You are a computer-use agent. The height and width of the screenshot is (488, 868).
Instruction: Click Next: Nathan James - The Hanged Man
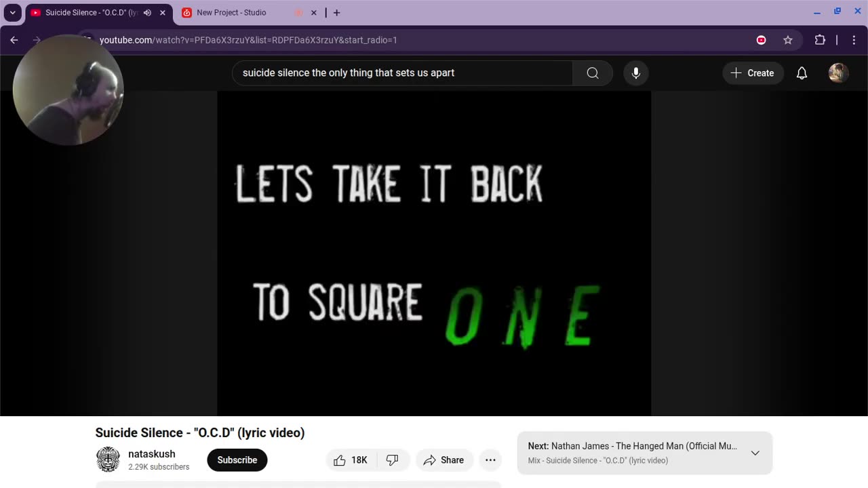point(633,446)
